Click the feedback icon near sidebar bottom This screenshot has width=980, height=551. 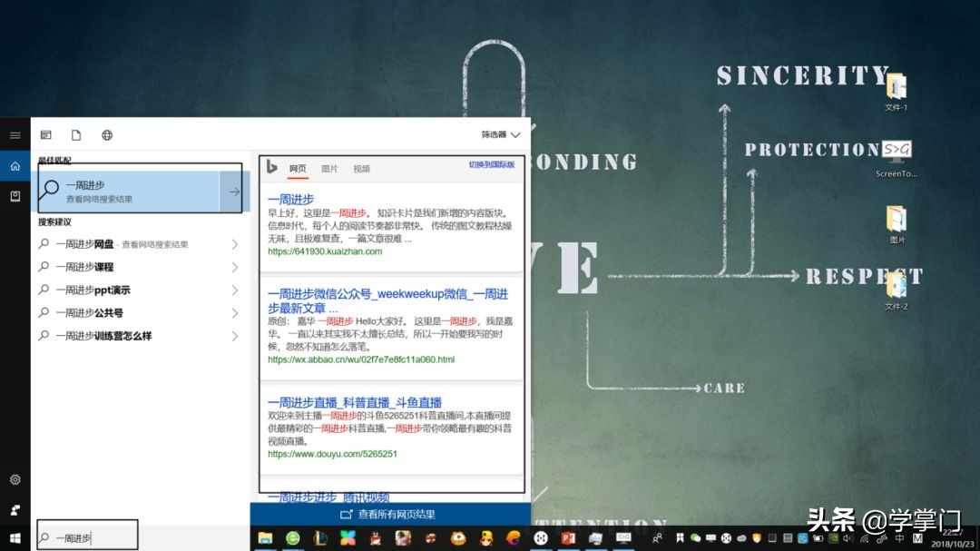[x=15, y=510]
